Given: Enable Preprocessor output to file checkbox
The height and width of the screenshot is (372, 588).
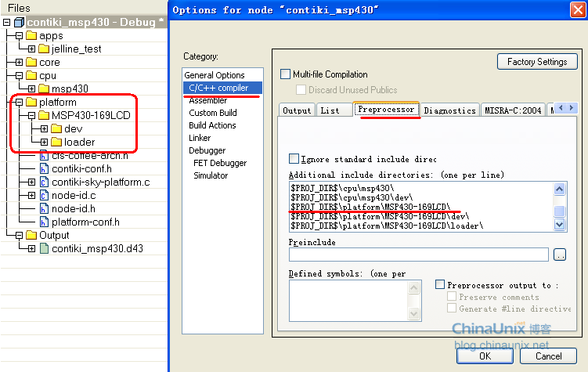Looking at the screenshot, I should click(440, 285).
